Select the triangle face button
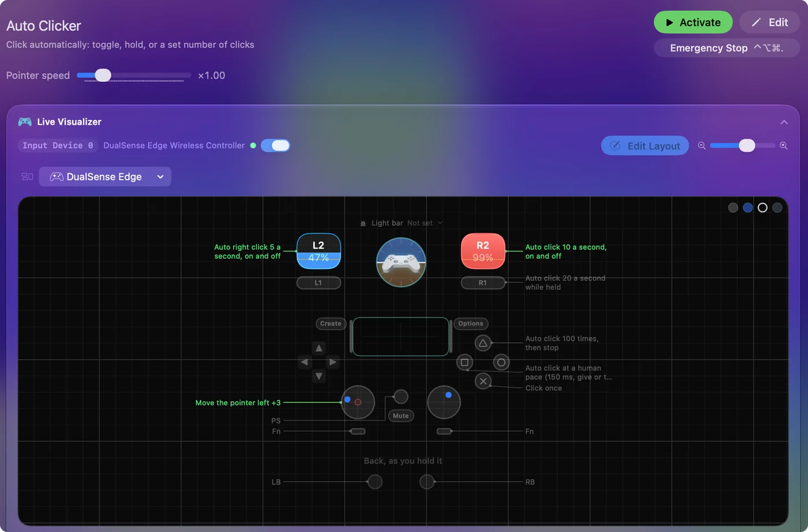Image resolution: width=808 pixels, height=532 pixels. click(x=483, y=343)
